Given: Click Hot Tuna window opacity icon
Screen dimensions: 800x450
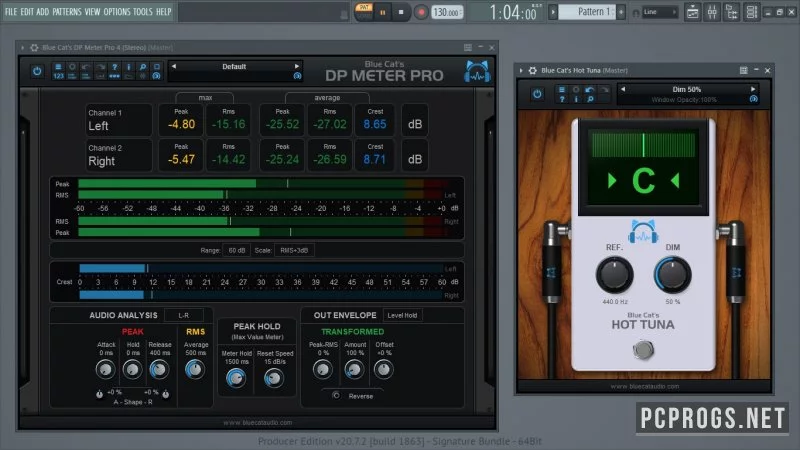Looking at the screenshot, I should (x=753, y=99).
